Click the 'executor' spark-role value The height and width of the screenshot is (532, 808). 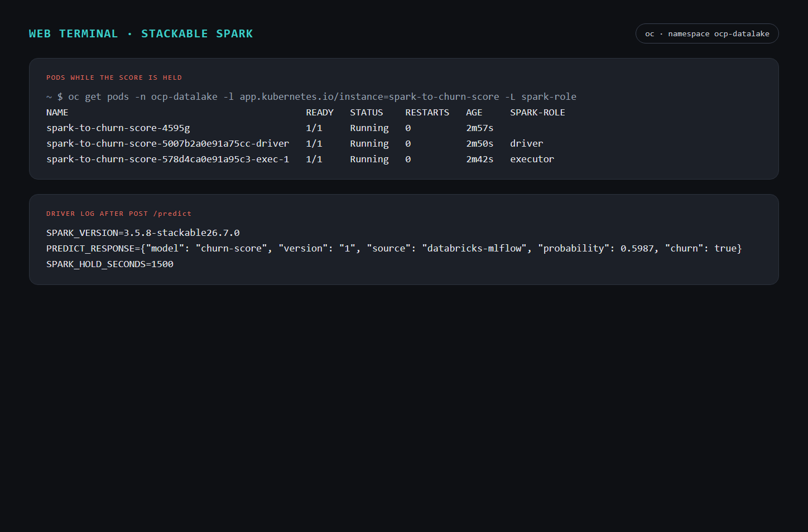pos(532,159)
